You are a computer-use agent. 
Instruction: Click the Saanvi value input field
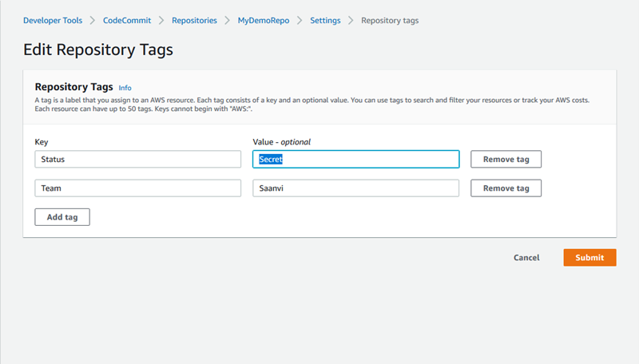[x=355, y=188]
